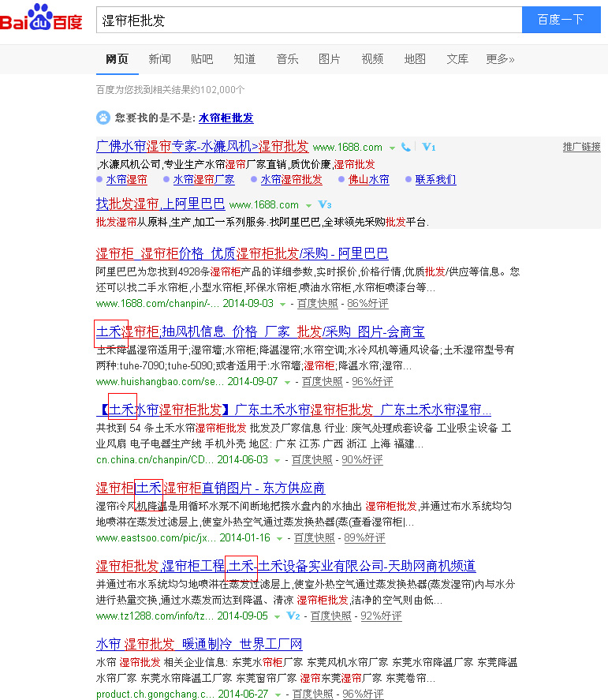Open 百度快照 for huishangbao.com result
The image size is (608, 700).
click(x=323, y=382)
